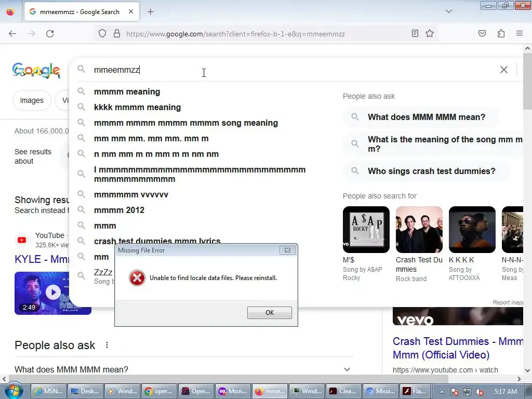Click the 5:17 AM clock
The height and width of the screenshot is (399, 532).
click(x=506, y=392)
